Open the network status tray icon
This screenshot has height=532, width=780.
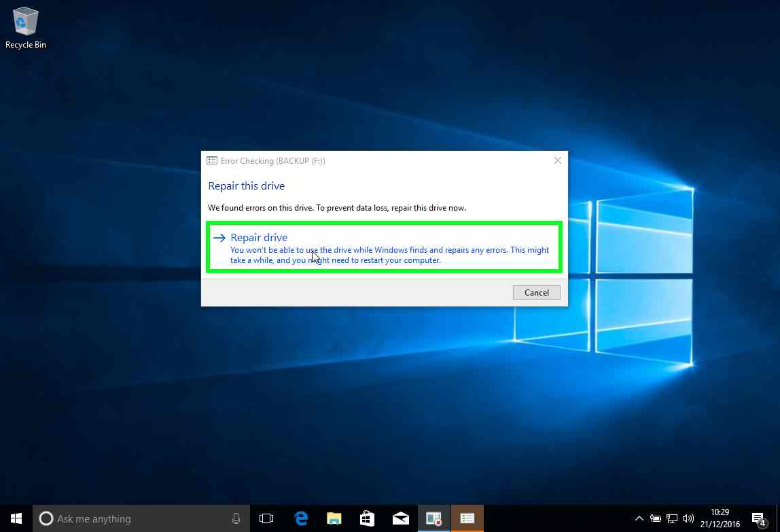pos(671,518)
